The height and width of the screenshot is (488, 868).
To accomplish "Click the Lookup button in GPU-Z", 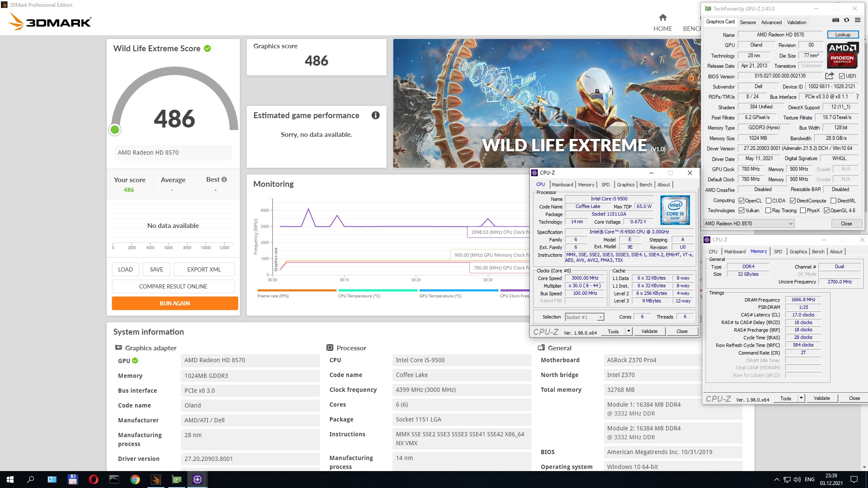I will [843, 35].
